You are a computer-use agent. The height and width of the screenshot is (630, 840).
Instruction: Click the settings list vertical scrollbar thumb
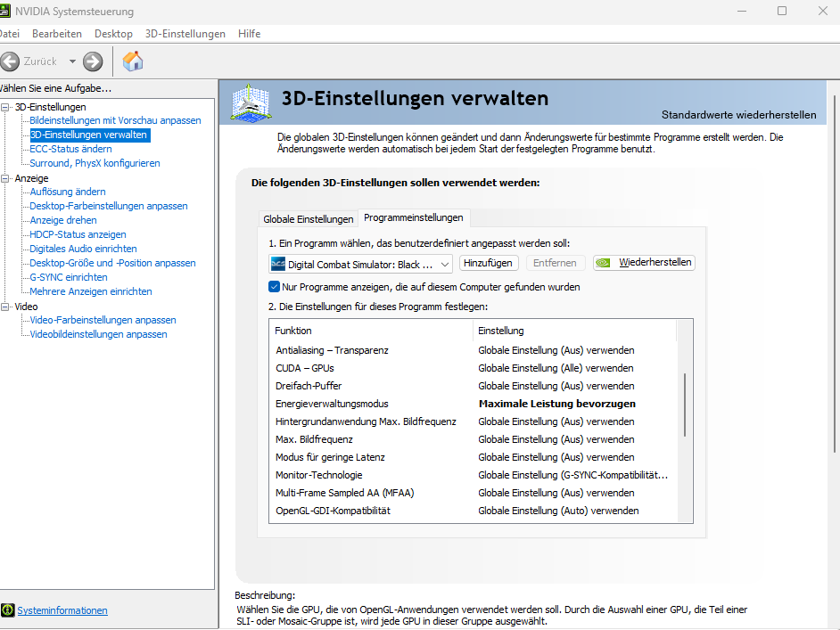(x=685, y=405)
